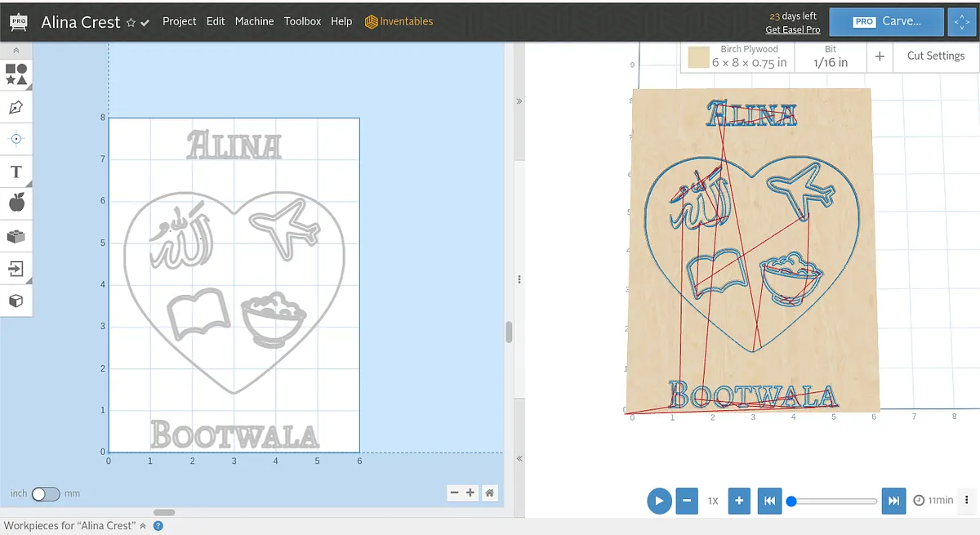The image size is (980, 535).
Task: Play the carve simulation
Action: tap(659, 501)
